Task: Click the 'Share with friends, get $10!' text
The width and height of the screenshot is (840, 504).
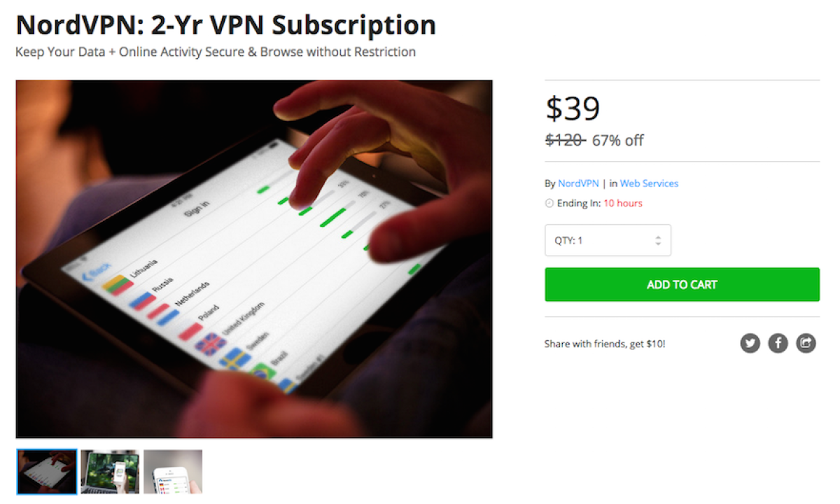Action: [605, 344]
